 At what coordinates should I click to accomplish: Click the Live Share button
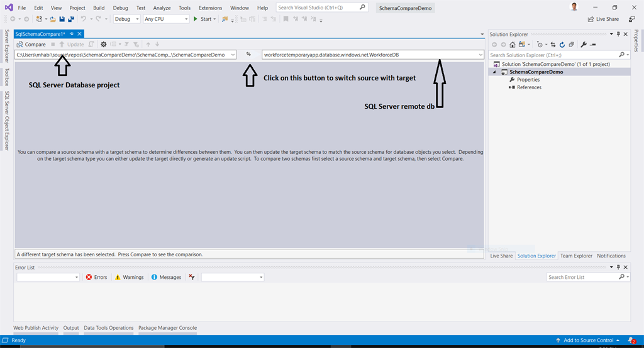[x=603, y=19]
